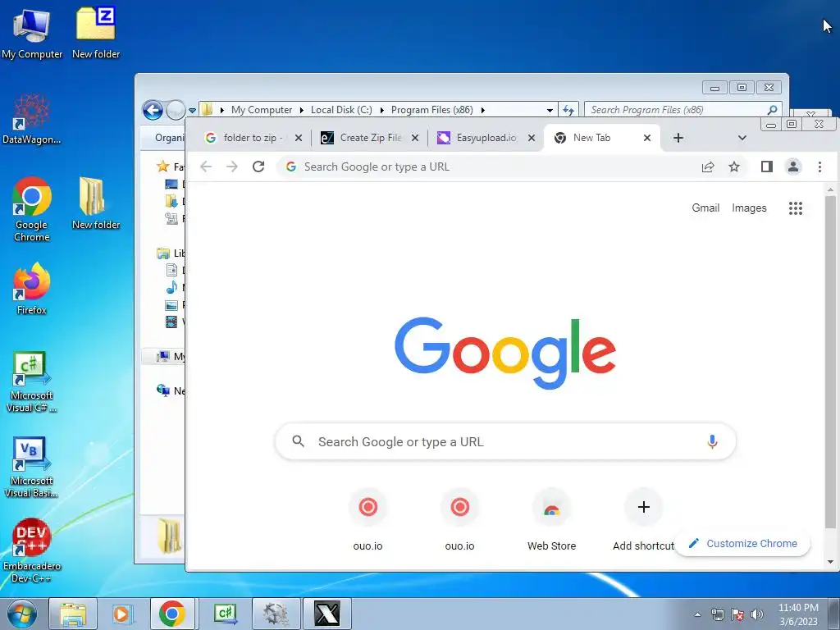Screen dimensions: 840x630
Task: Open Chrome three-dot menu
Action: 819,167
